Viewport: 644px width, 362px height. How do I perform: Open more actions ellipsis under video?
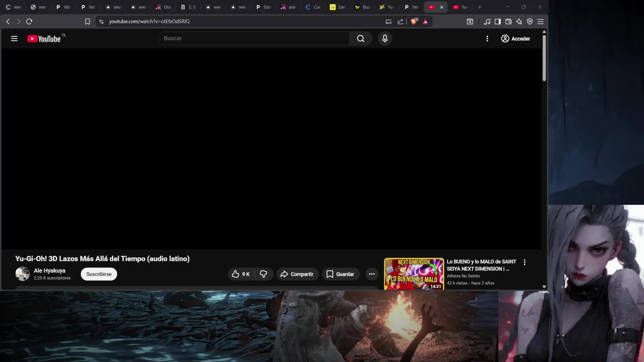click(x=372, y=274)
